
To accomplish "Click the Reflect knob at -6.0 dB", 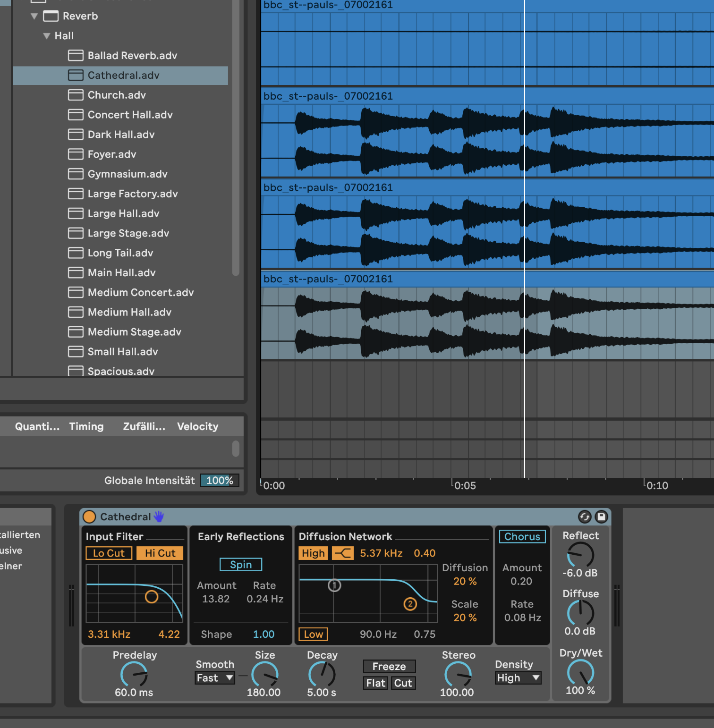I will pos(580,555).
